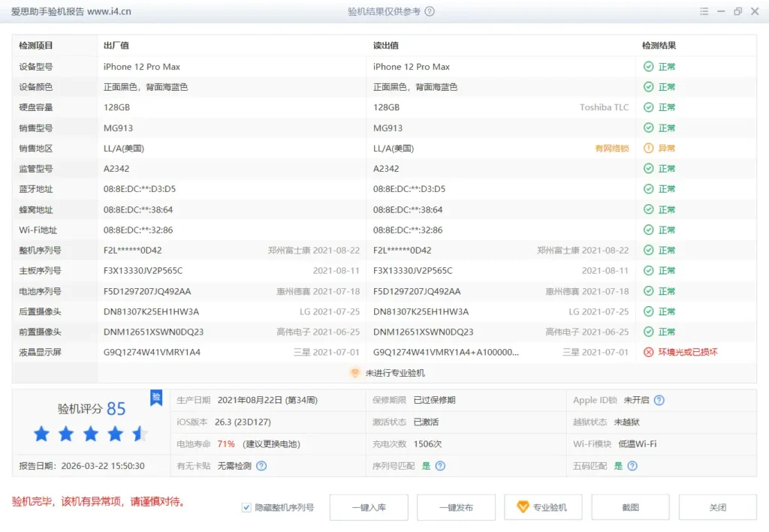Click the 主板序列号 正常 check icon

[648, 270]
